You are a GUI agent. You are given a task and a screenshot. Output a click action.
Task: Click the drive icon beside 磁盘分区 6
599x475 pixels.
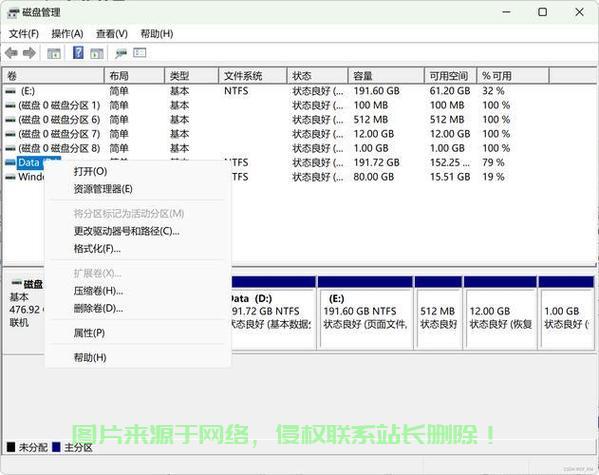(11, 120)
